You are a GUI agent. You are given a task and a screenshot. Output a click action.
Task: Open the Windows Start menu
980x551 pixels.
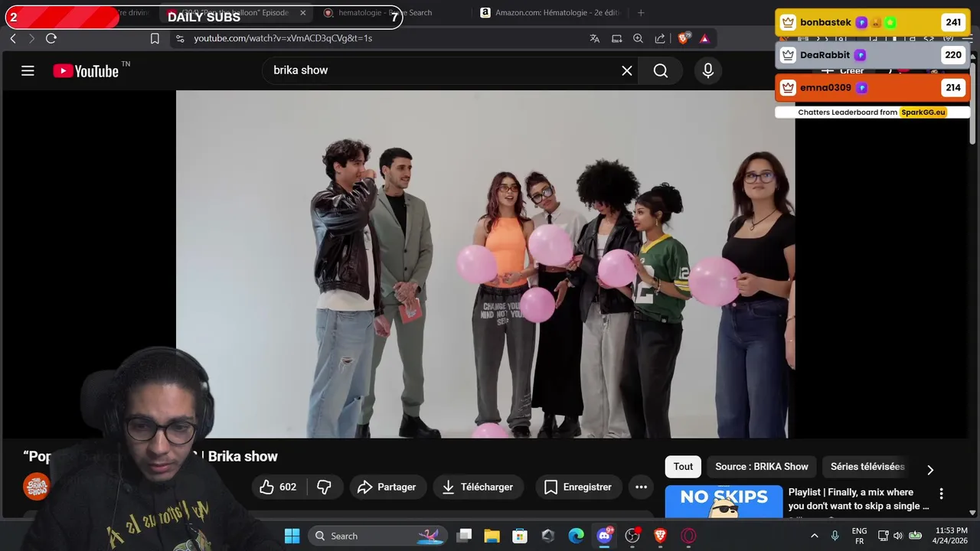[x=292, y=536]
